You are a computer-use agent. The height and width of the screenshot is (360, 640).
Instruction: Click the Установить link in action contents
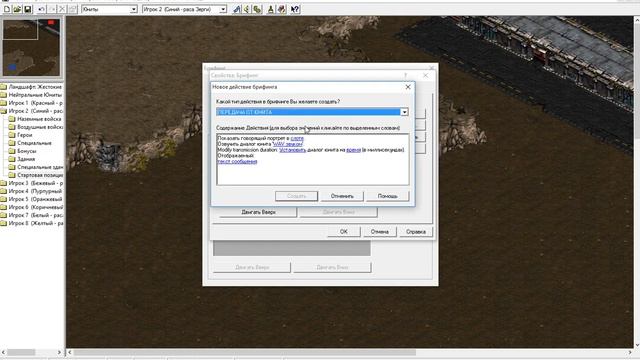click(293, 150)
